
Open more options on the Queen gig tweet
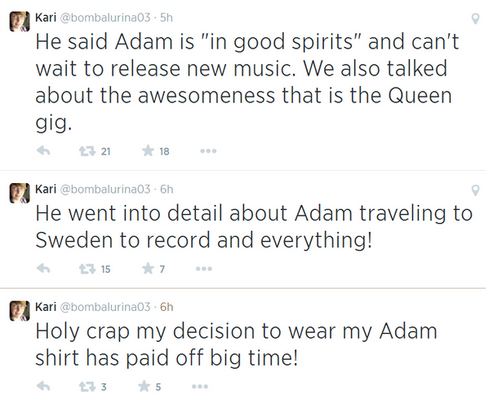tap(208, 151)
